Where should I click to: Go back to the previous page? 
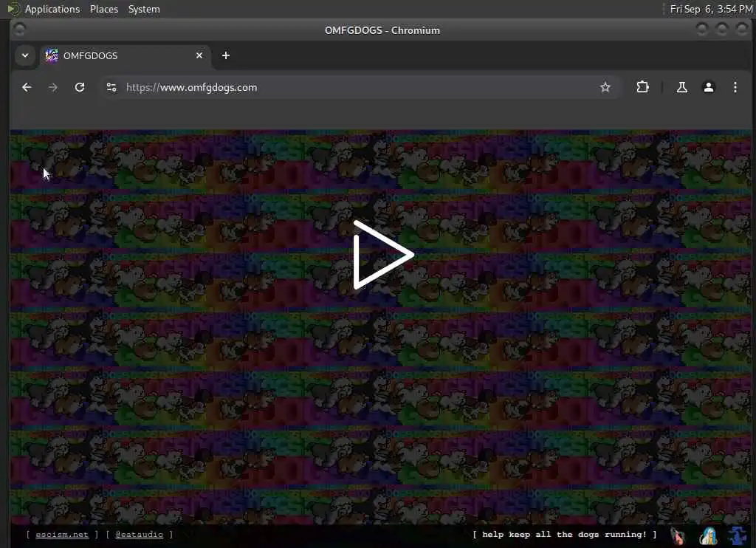pyautogui.click(x=27, y=87)
